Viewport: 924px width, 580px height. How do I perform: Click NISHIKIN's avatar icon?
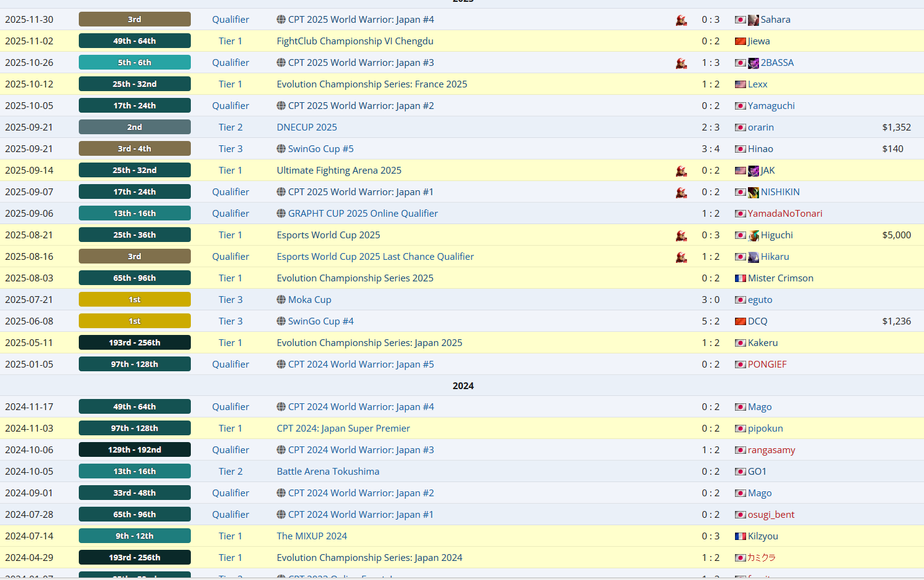[753, 192]
